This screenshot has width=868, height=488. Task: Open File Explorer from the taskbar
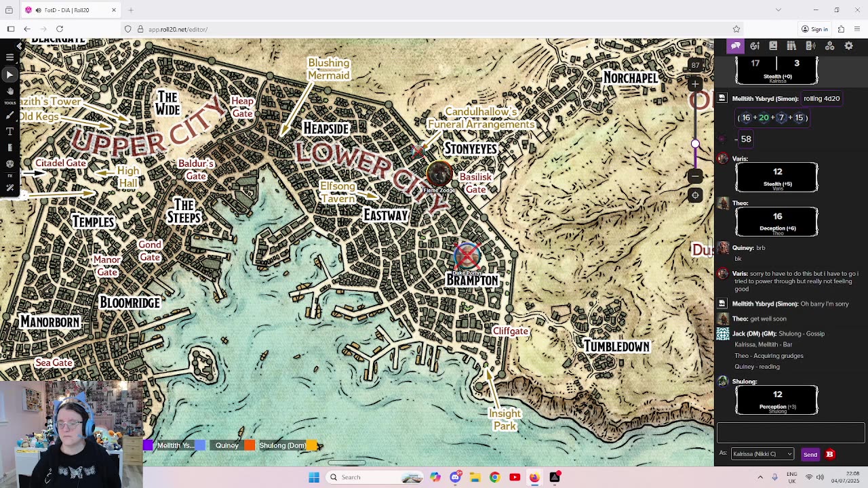pyautogui.click(x=475, y=477)
